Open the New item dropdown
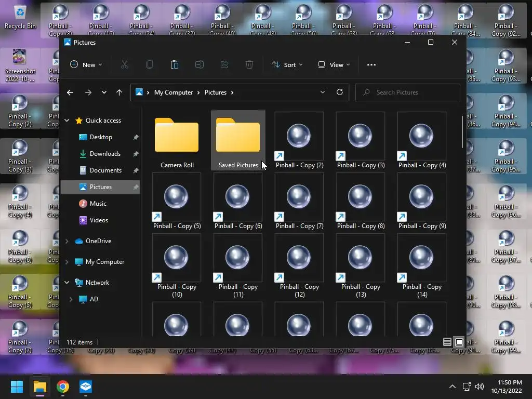Viewport: 532px width, 399px height. click(x=86, y=64)
